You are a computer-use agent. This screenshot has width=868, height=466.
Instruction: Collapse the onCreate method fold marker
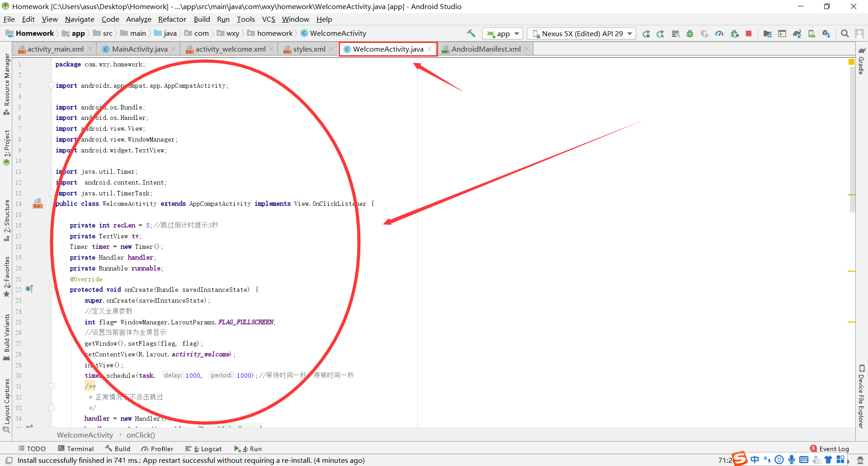point(52,290)
